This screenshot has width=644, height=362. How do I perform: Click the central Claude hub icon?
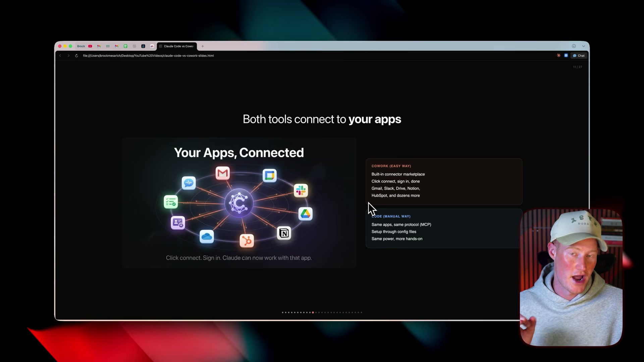coord(239,203)
